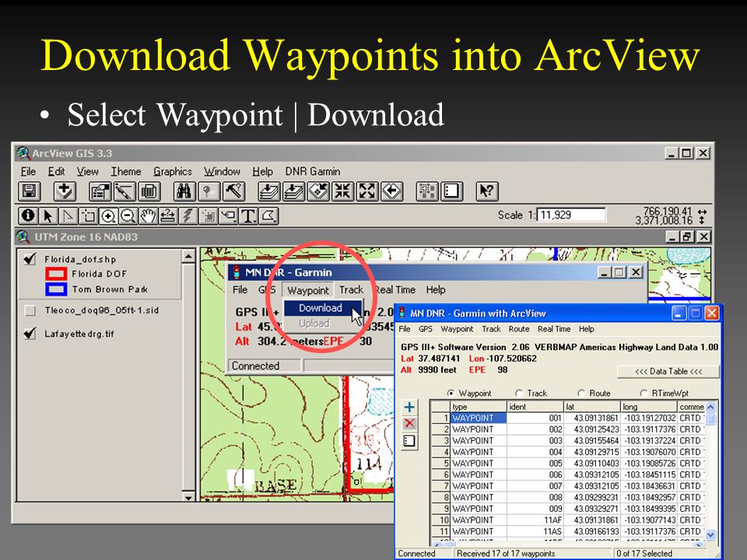The image size is (747, 560).
Task: Click Zoom to Previous Extent icon
Action: [392, 191]
